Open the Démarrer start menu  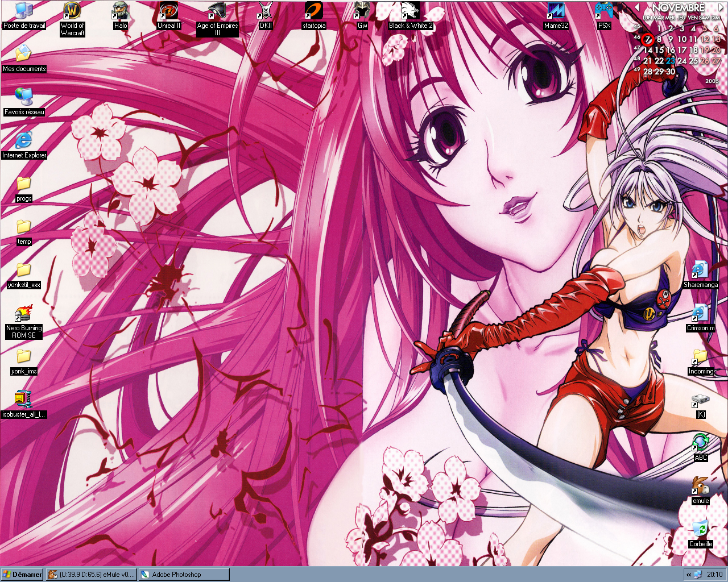pyautogui.click(x=22, y=575)
